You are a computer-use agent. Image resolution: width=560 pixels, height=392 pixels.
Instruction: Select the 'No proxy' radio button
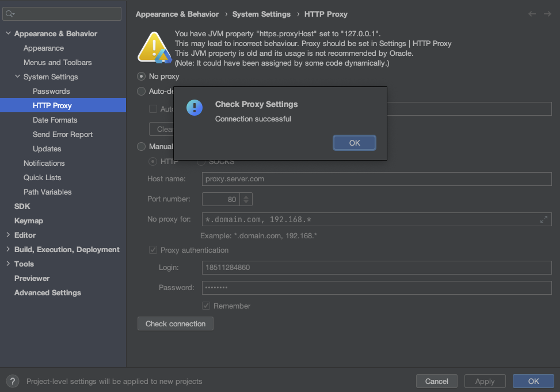[x=141, y=76]
